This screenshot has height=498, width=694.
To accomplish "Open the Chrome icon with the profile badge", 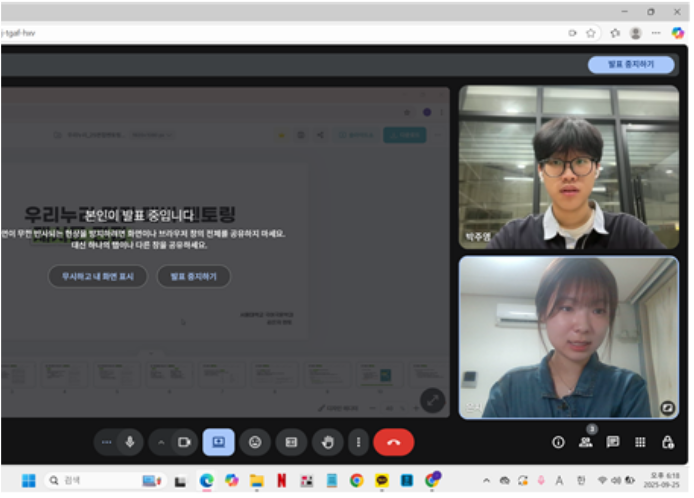I will click(x=432, y=479).
